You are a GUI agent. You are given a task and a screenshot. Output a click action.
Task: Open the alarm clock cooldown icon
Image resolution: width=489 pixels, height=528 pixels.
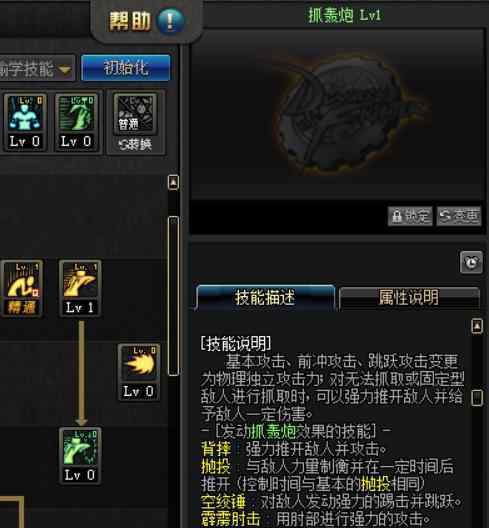pyautogui.click(x=471, y=262)
